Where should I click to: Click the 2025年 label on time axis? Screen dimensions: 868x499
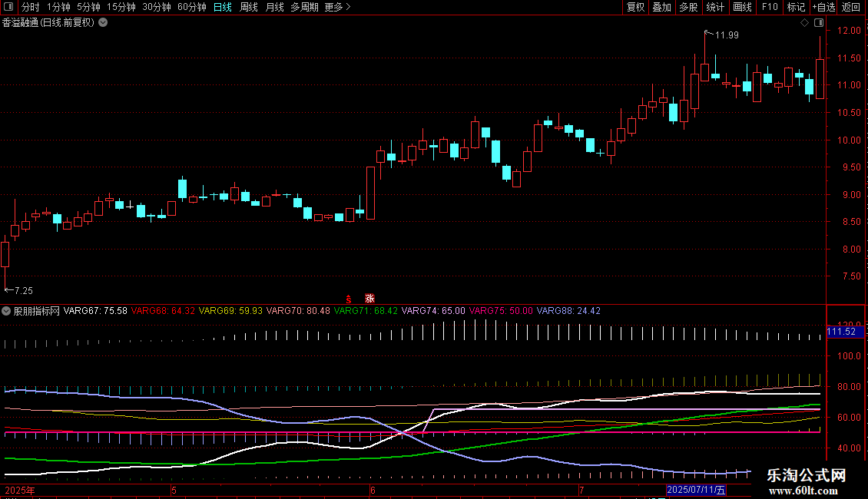click(20, 491)
